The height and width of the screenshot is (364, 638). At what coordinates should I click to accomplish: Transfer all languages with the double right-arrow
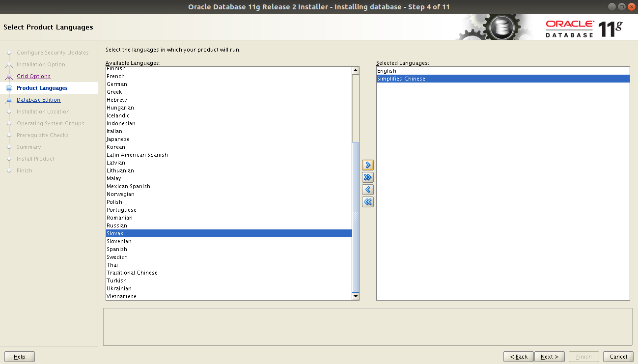coord(367,177)
